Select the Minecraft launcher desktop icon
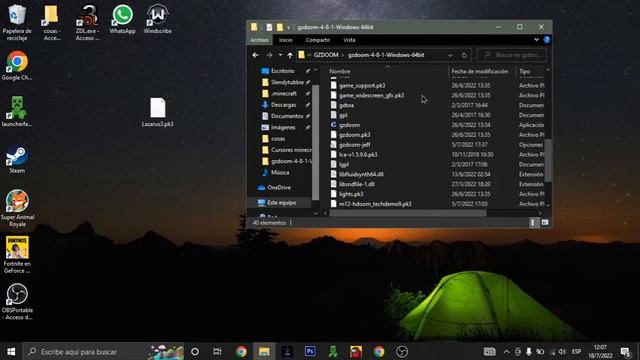This screenshot has height=360, width=640. tap(17, 112)
